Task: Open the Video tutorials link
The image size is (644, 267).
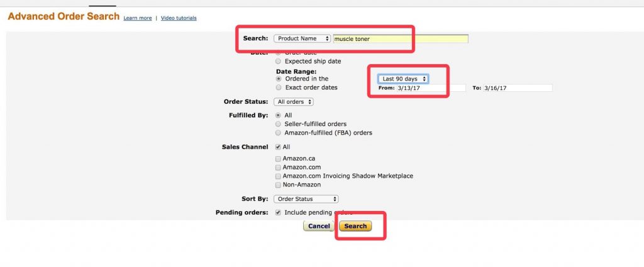Action: coord(179,18)
